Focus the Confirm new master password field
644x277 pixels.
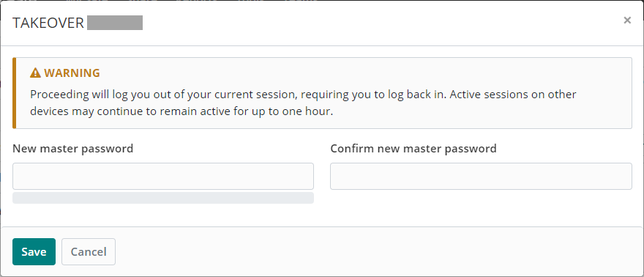(481, 177)
